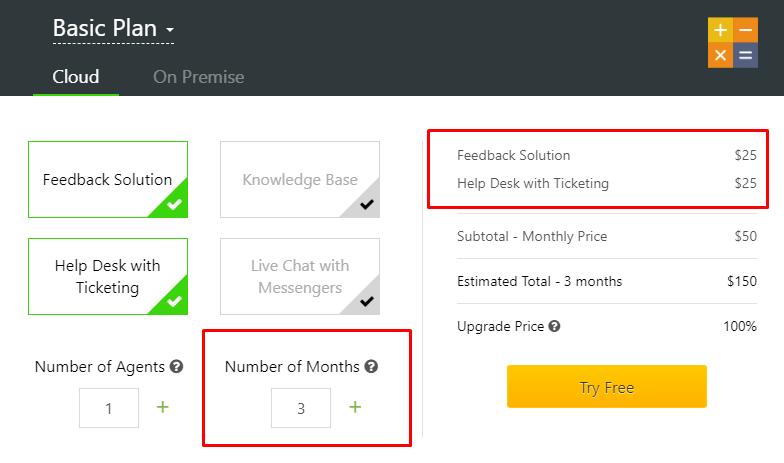The height and width of the screenshot is (463, 784).
Task: Click the Estimated Total row
Action: pos(606,281)
